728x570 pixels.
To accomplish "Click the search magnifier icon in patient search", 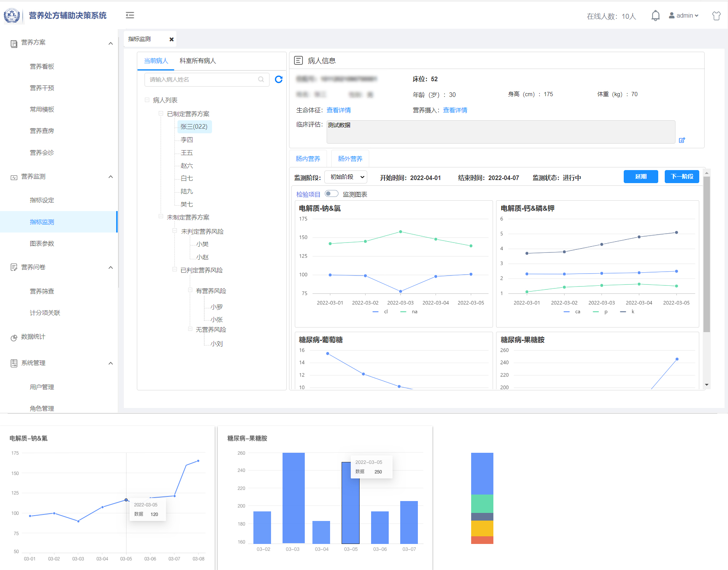I will point(261,80).
